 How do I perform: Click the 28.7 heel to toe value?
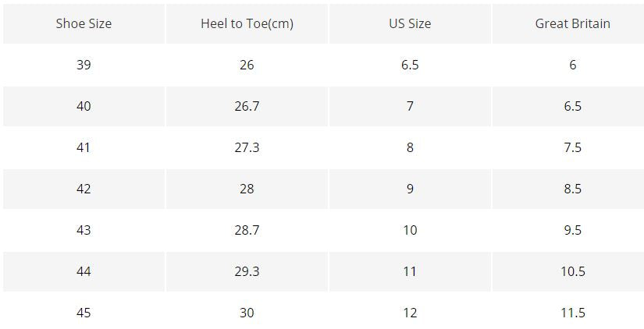[247, 230]
